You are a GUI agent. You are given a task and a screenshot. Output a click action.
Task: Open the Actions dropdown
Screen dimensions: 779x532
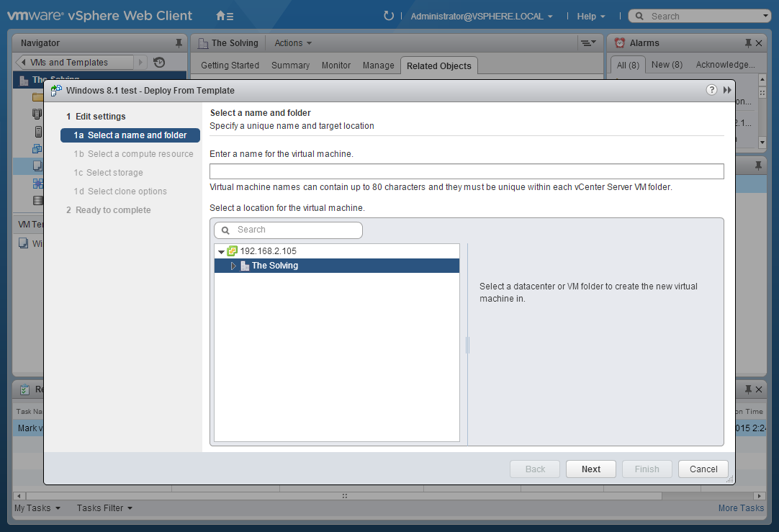point(293,43)
